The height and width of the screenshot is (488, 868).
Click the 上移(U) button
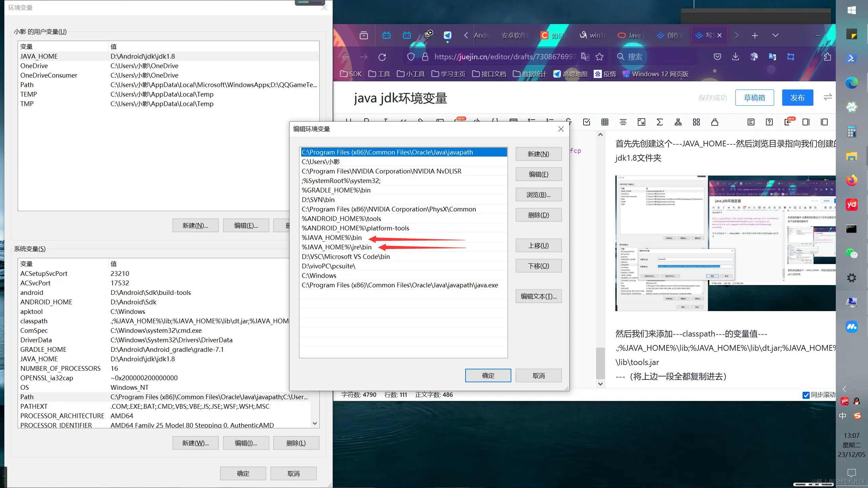538,246
